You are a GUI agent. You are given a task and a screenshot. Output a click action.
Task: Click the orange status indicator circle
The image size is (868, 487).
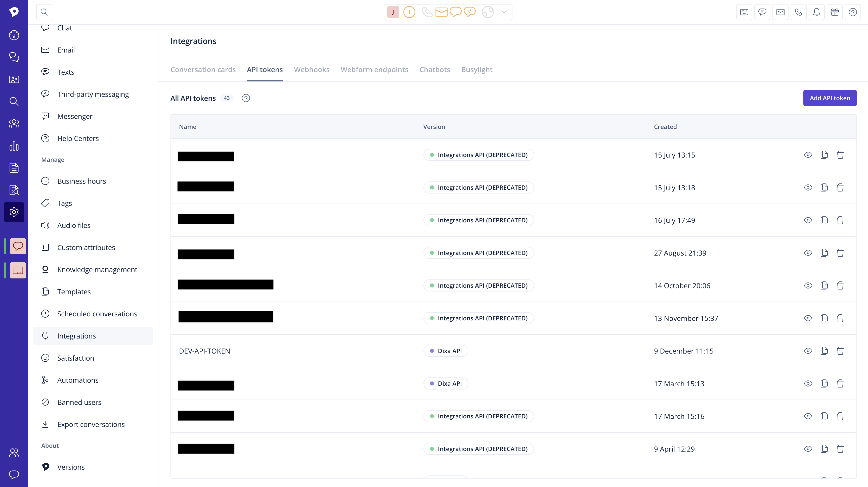click(x=409, y=12)
